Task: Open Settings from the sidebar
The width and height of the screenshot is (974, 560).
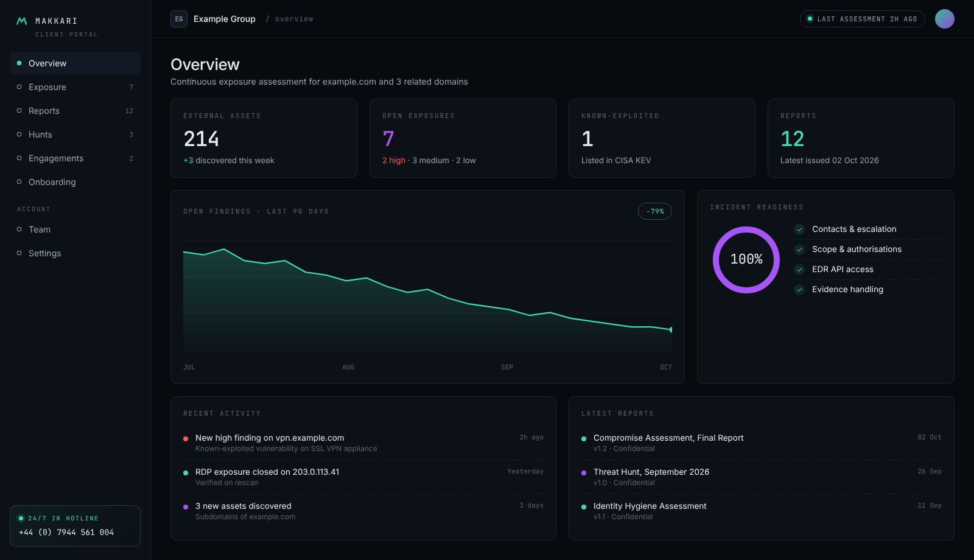Action: pyautogui.click(x=75, y=253)
